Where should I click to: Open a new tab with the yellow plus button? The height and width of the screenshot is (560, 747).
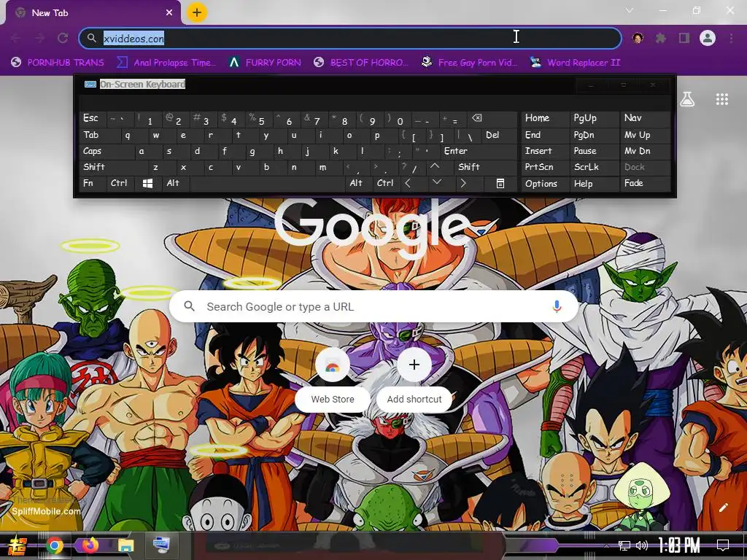197,12
